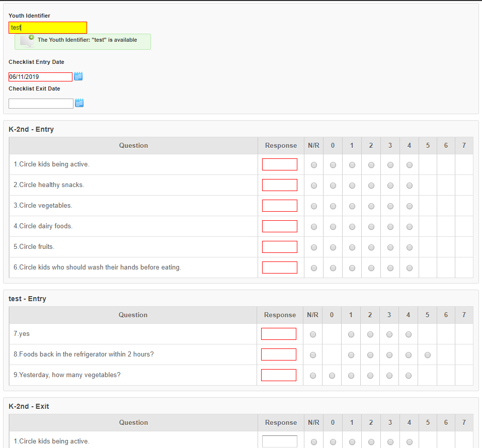Select 2 for Circle dairy foods in K-2nd Entry
The image size is (482, 448).
(x=371, y=227)
